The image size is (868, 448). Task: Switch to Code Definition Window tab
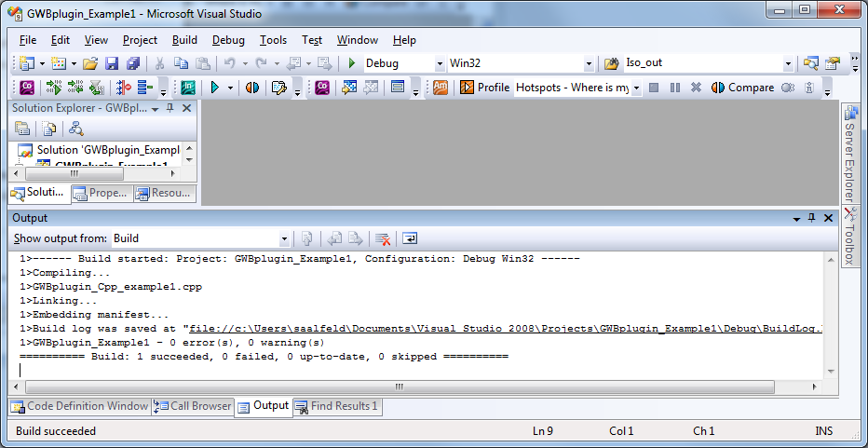point(80,406)
